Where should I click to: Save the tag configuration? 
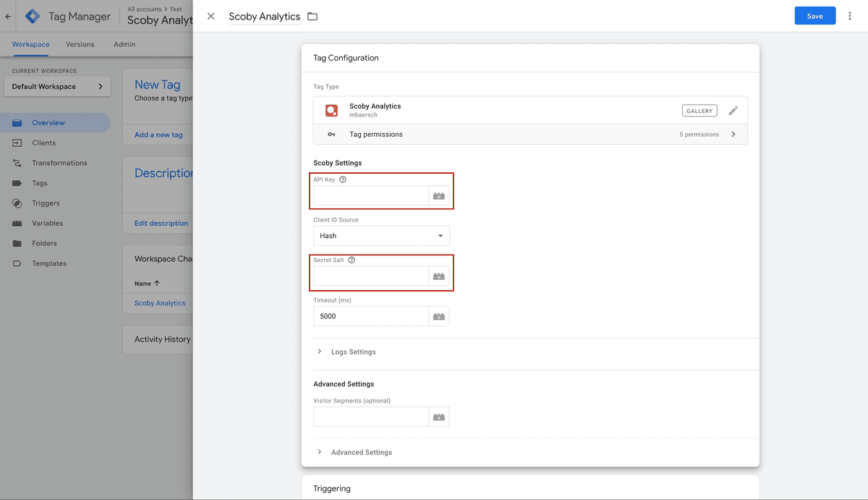coord(815,16)
